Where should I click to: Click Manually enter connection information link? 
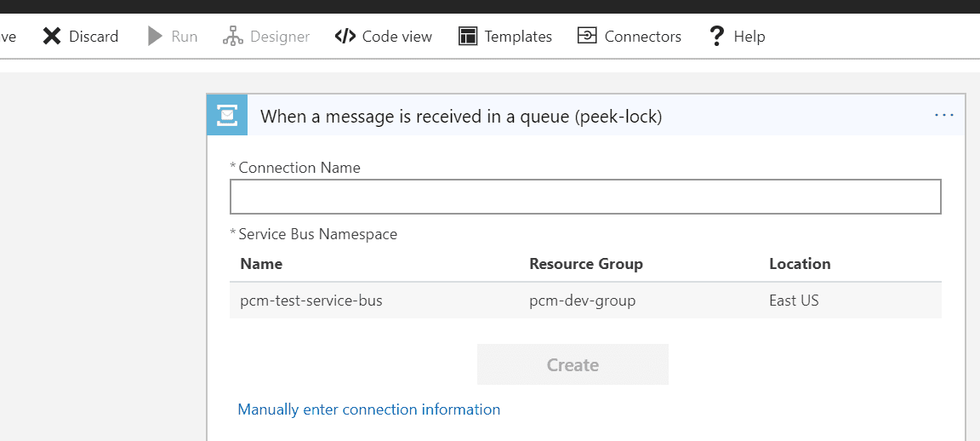(368, 409)
